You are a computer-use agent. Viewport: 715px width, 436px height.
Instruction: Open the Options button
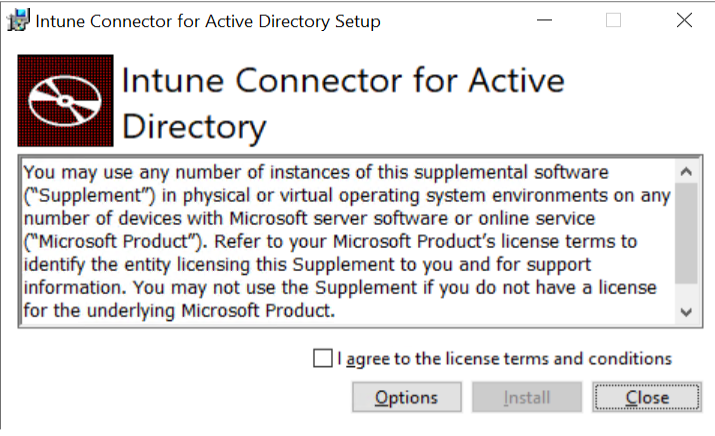(x=406, y=397)
